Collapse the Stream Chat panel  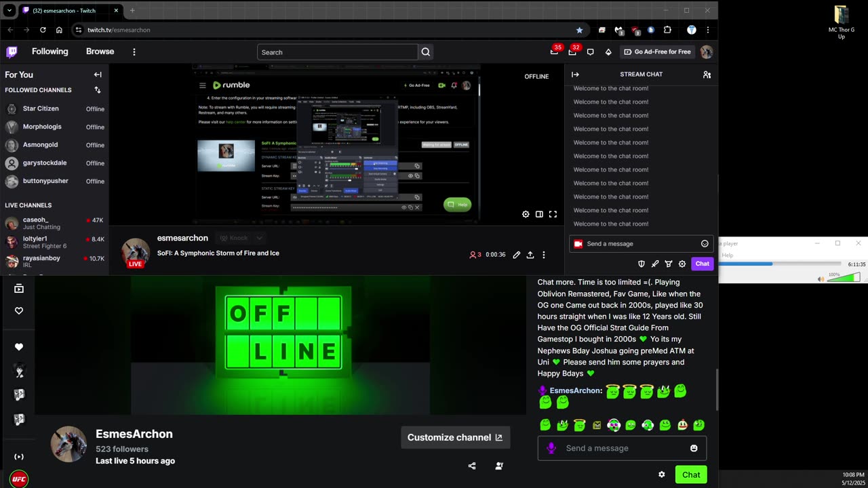click(575, 75)
